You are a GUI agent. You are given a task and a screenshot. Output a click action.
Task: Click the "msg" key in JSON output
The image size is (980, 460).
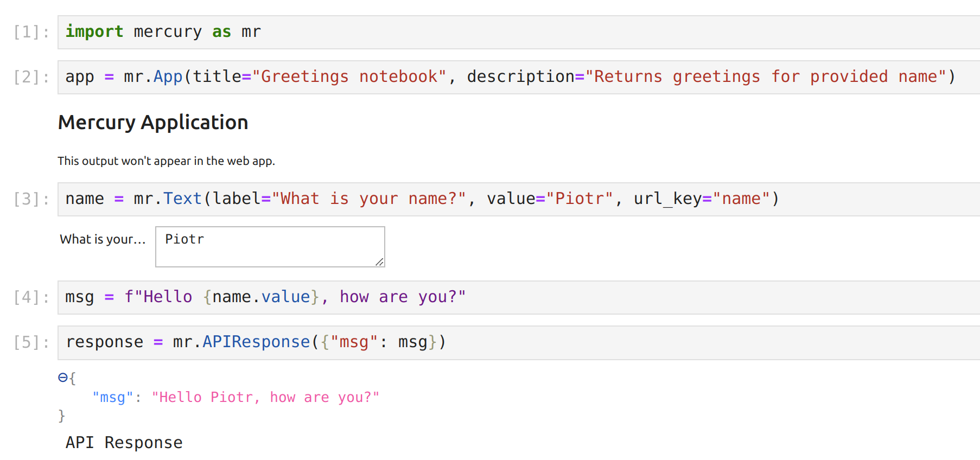click(112, 398)
